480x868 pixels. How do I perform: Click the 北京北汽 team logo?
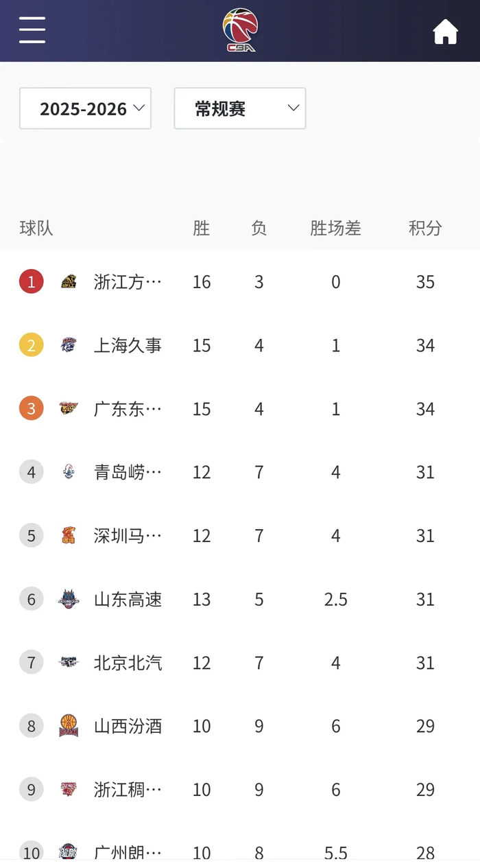[x=69, y=662]
